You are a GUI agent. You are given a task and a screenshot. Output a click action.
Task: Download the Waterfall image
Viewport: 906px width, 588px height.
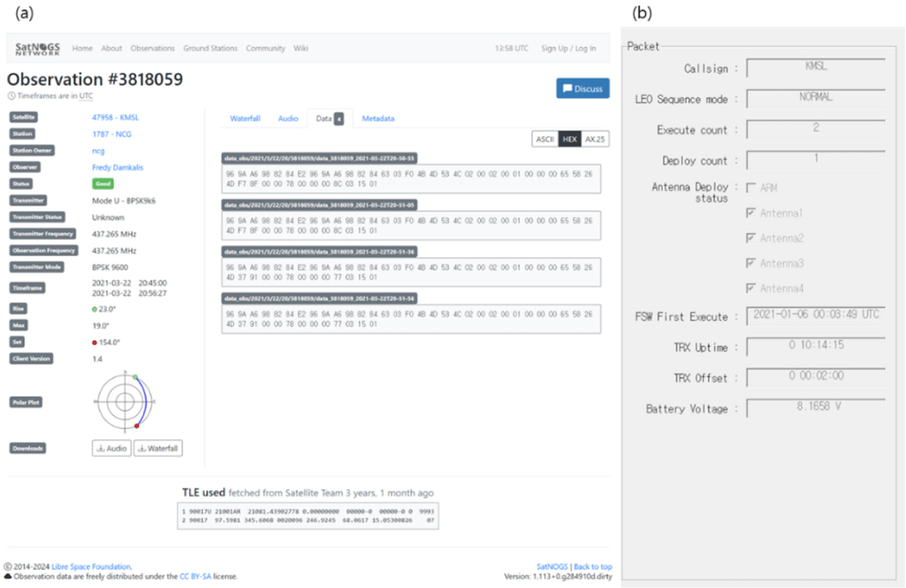[x=158, y=448]
